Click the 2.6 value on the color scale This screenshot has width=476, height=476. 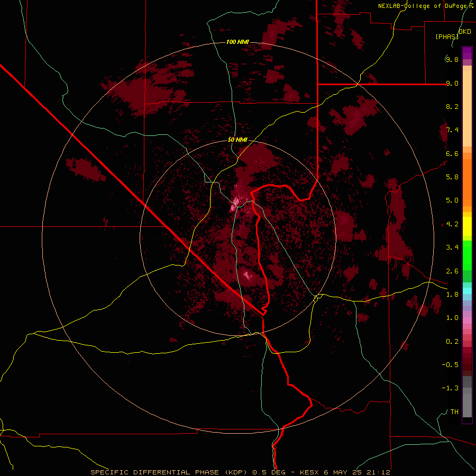click(x=452, y=271)
